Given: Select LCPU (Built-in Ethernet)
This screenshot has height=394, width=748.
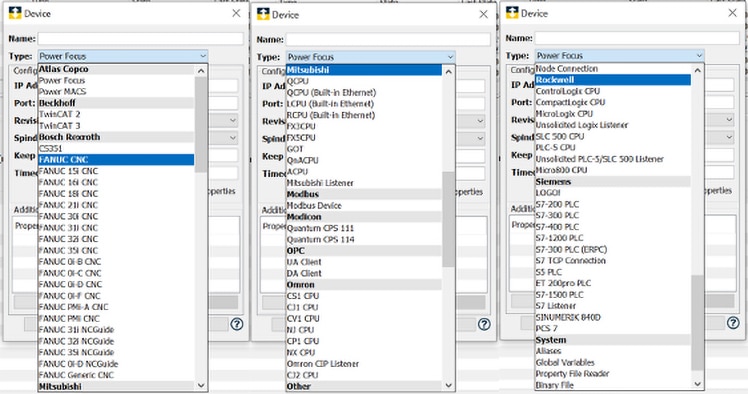Looking at the screenshot, I should pos(330,104).
